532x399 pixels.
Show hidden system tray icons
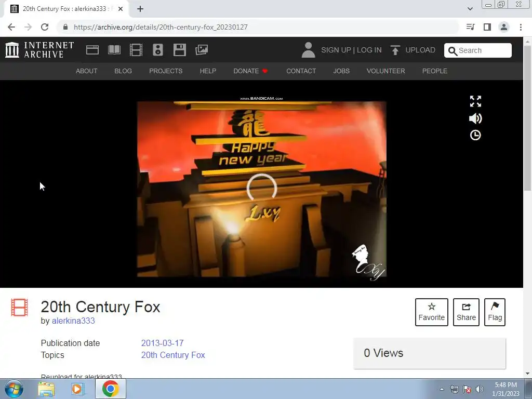click(x=442, y=389)
